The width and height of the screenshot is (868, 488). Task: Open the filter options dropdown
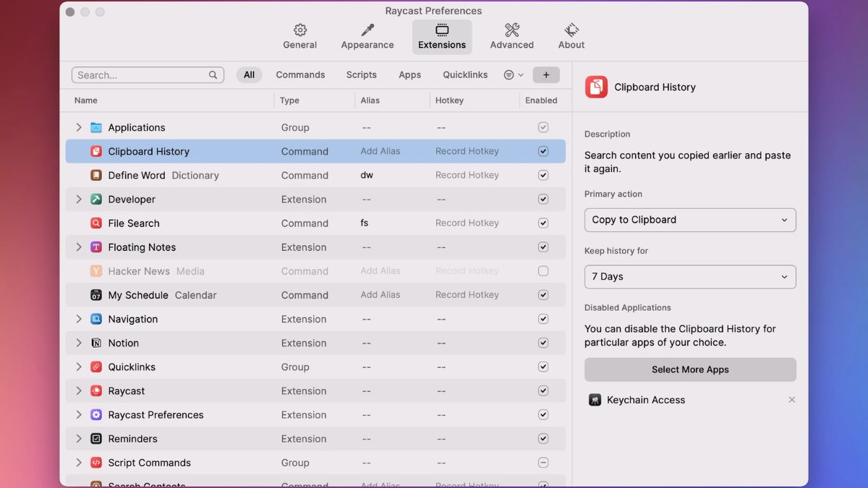coord(514,74)
